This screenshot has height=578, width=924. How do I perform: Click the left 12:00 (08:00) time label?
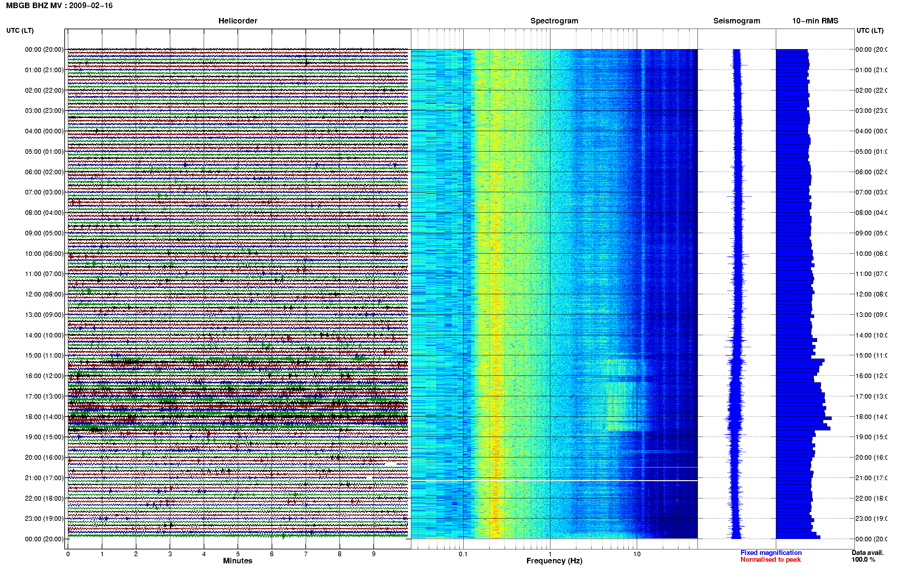[x=44, y=294]
